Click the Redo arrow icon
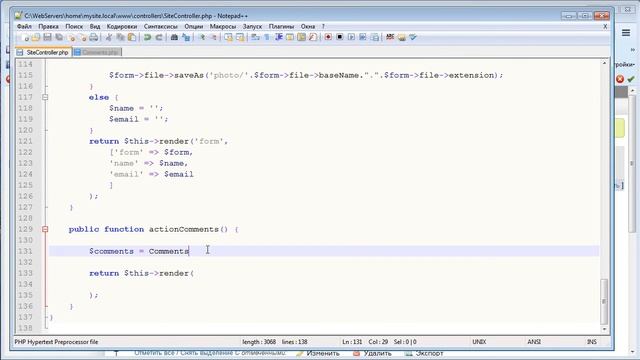640x360 pixels. [159, 38]
